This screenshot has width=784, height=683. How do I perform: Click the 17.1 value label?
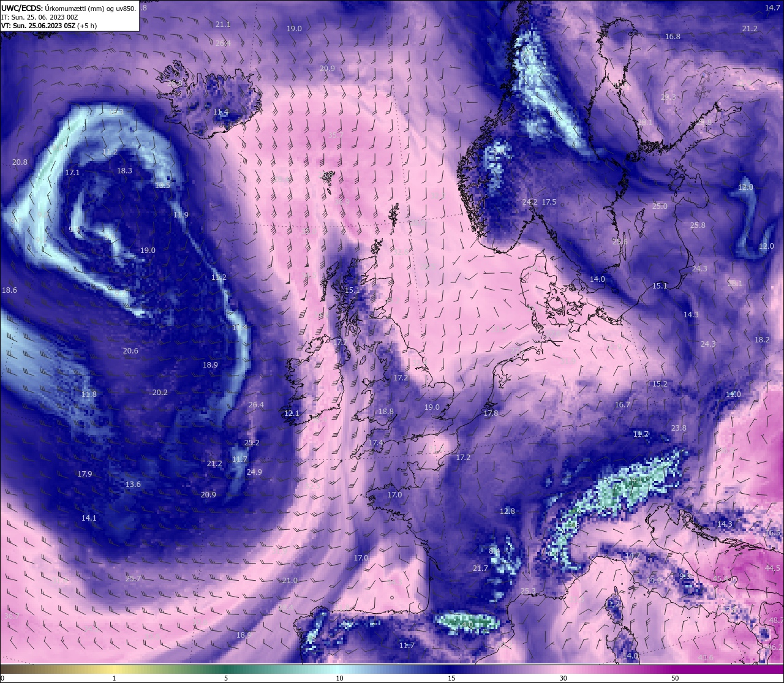(x=72, y=173)
